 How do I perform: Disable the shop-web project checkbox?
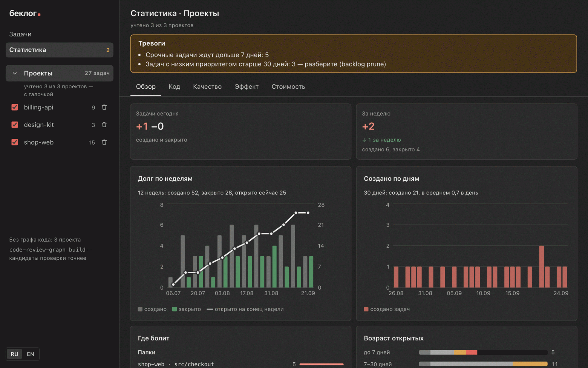pyautogui.click(x=15, y=142)
